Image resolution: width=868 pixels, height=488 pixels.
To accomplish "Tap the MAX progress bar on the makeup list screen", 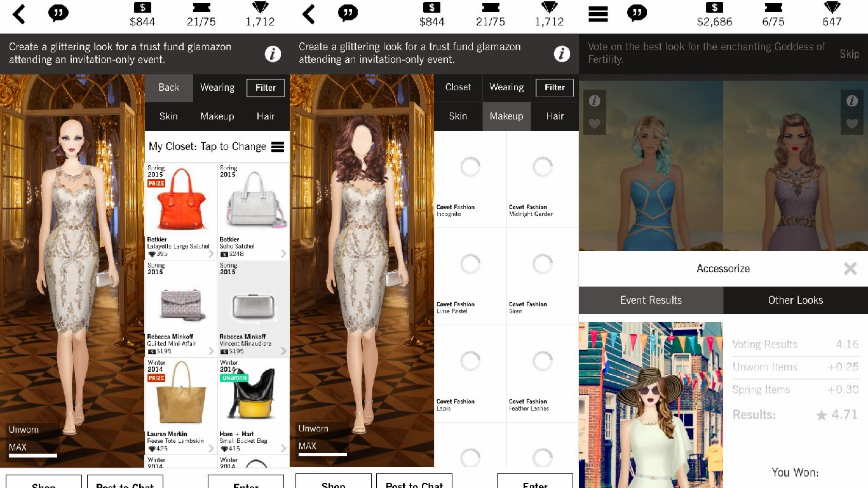I will coord(322,454).
